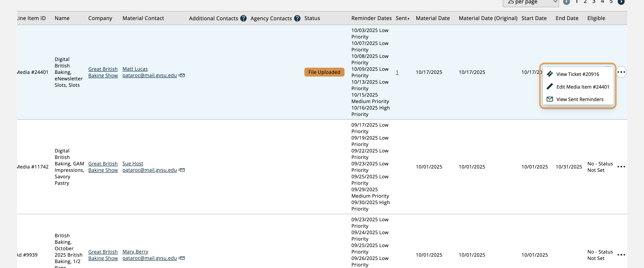Open three-dot actions menu for Ad #9939
The width and height of the screenshot is (644, 268).
(621, 255)
